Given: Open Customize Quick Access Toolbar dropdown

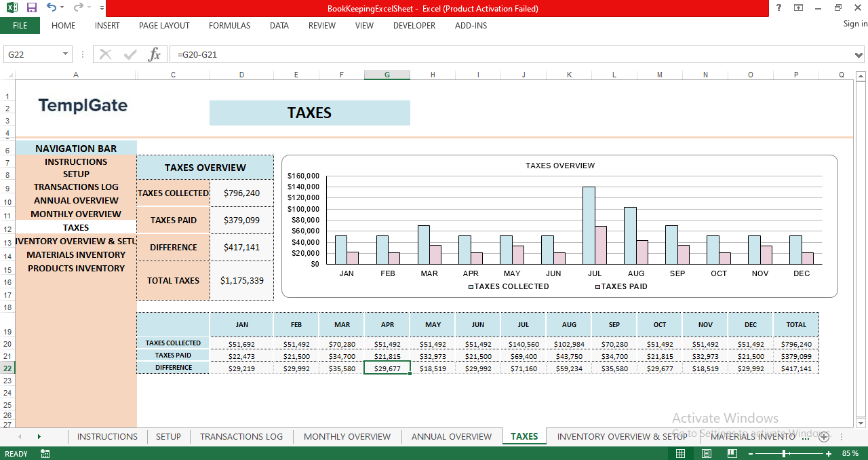Looking at the screenshot, I should [x=102, y=8].
